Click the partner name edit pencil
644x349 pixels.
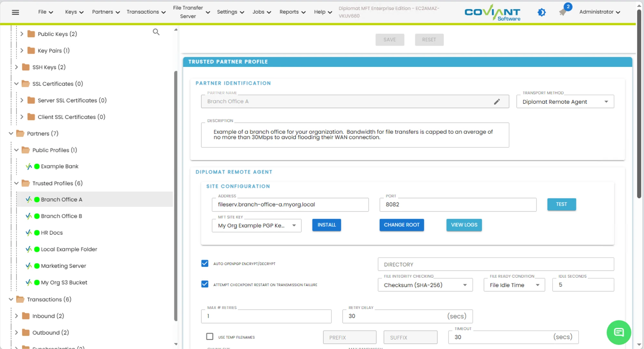click(497, 102)
